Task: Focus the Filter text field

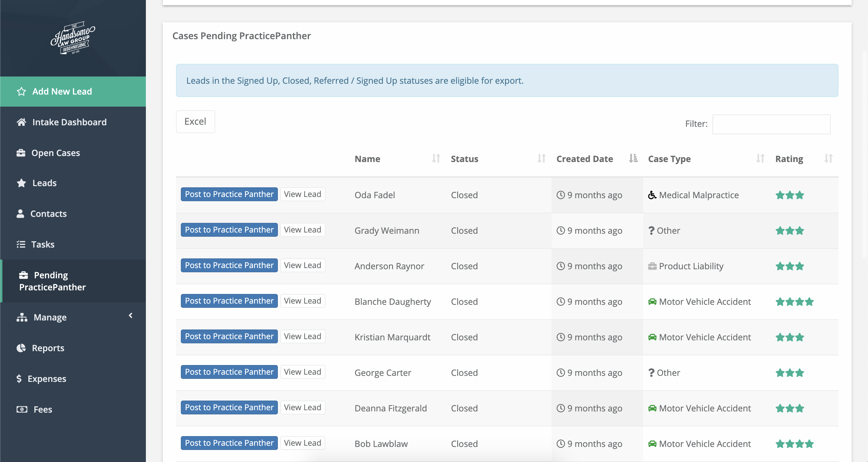Action: tap(771, 124)
